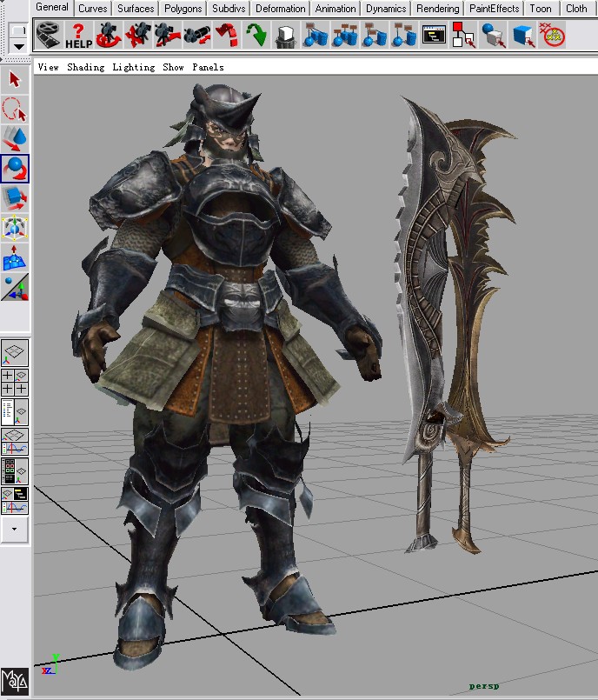This screenshot has height=700, width=598.
Task: Open the PaintEffects shelf tab
Action: (x=495, y=9)
